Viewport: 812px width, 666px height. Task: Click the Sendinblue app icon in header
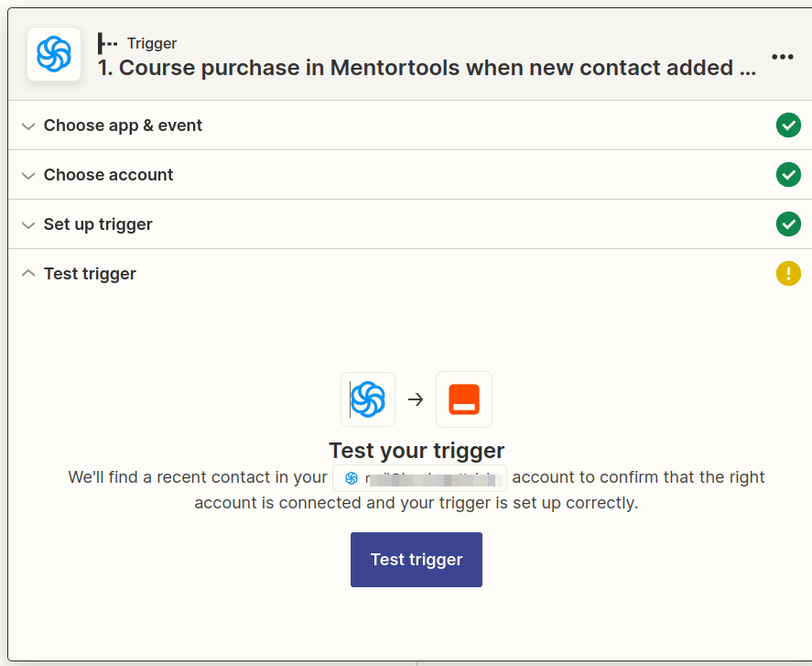click(x=54, y=54)
